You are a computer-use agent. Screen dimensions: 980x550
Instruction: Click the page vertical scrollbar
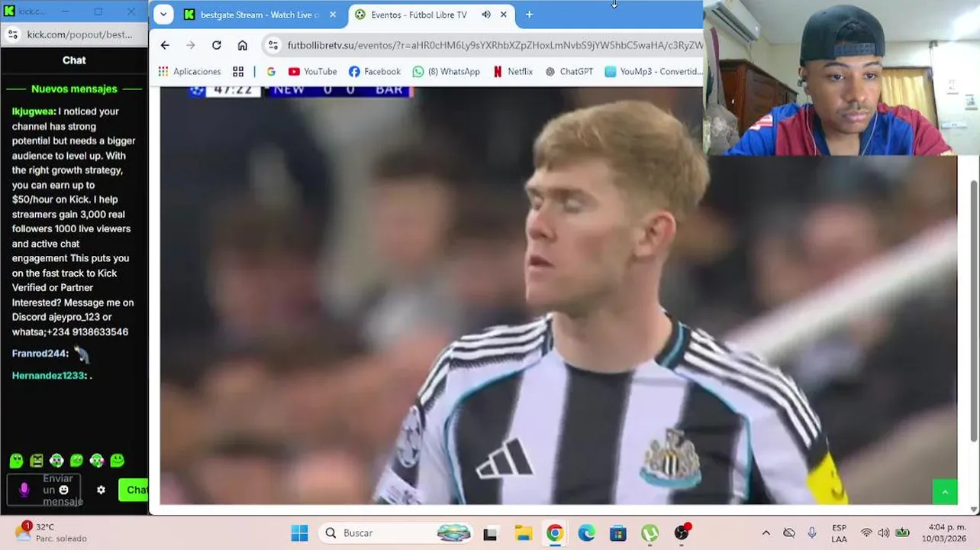click(973, 309)
